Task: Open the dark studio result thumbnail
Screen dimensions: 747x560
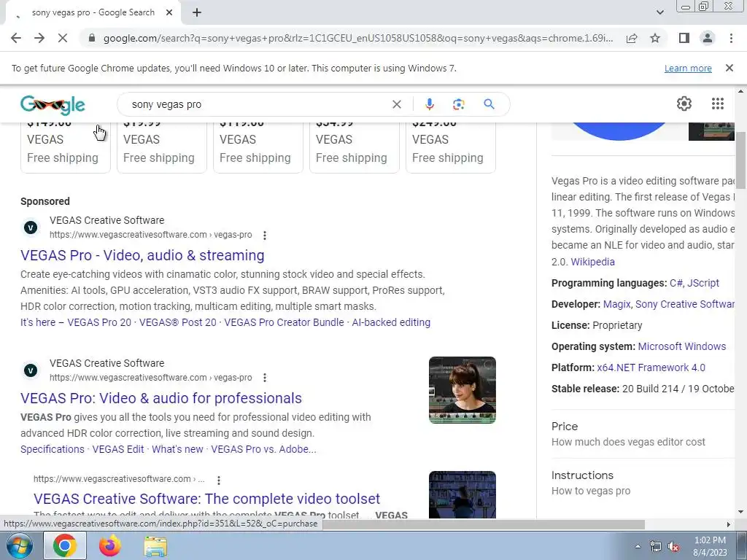Action: (x=462, y=495)
